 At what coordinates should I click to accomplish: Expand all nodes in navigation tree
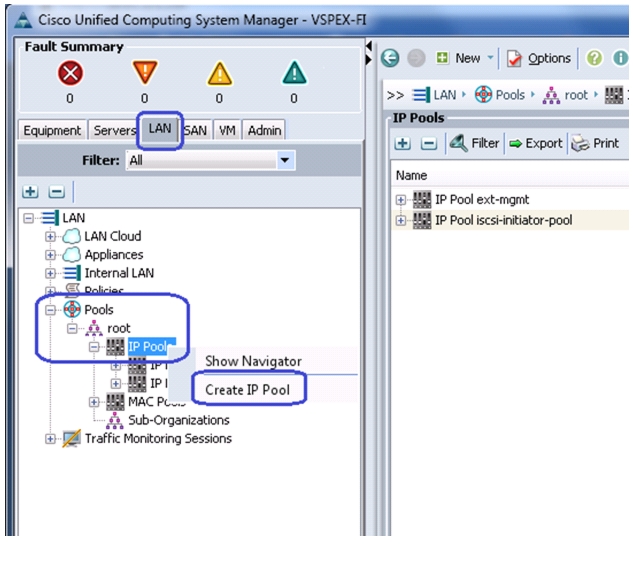coord(30,191)
